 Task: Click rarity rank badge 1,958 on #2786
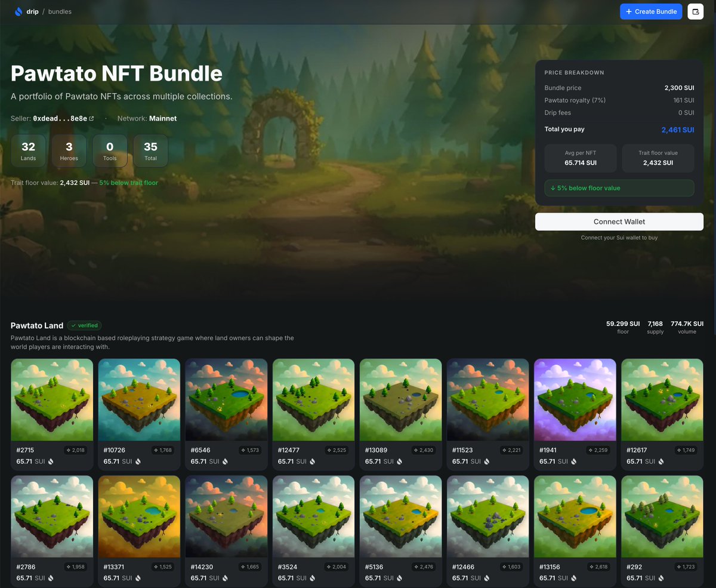[76, 567]
